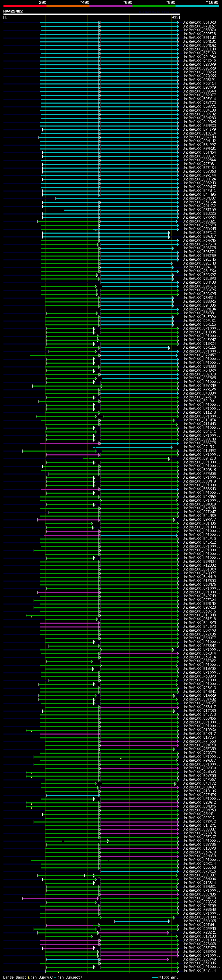Select label UniRef100_A8MS37
The width and height of the screenshot is (222, 980).
(x=199, y=199)
